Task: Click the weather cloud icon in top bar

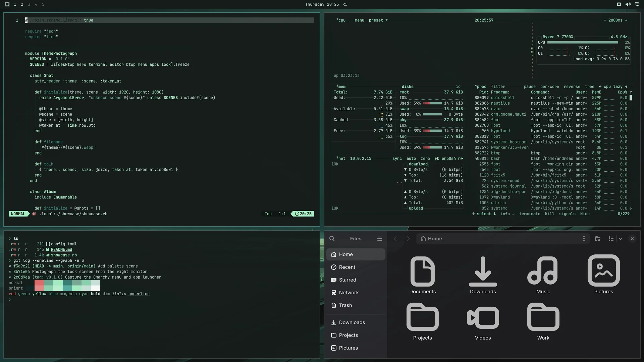Action: (x=345, y=4)
